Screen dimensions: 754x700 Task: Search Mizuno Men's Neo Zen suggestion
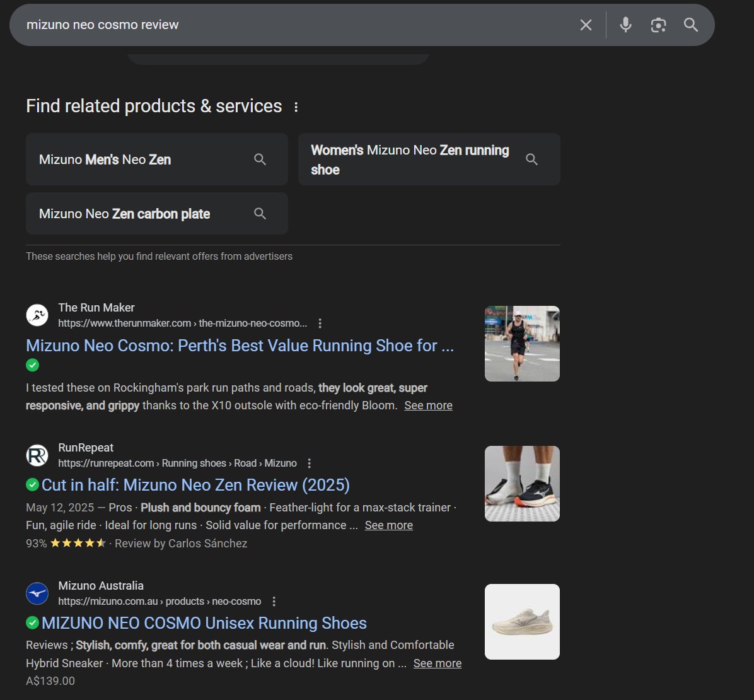pos(157,160)
